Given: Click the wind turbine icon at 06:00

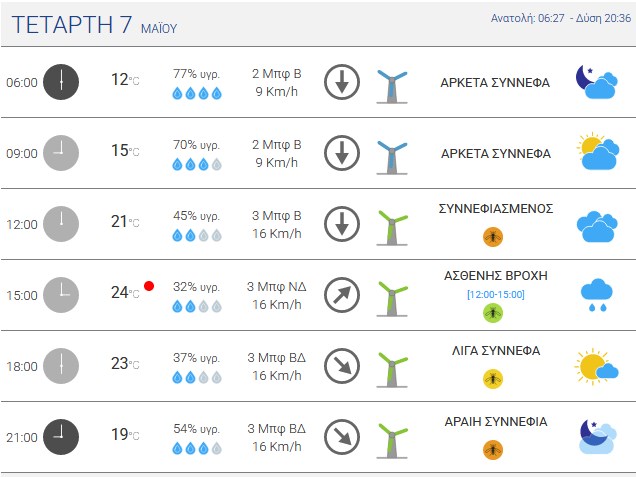Looking at the screenshot, I should point(392,86).
